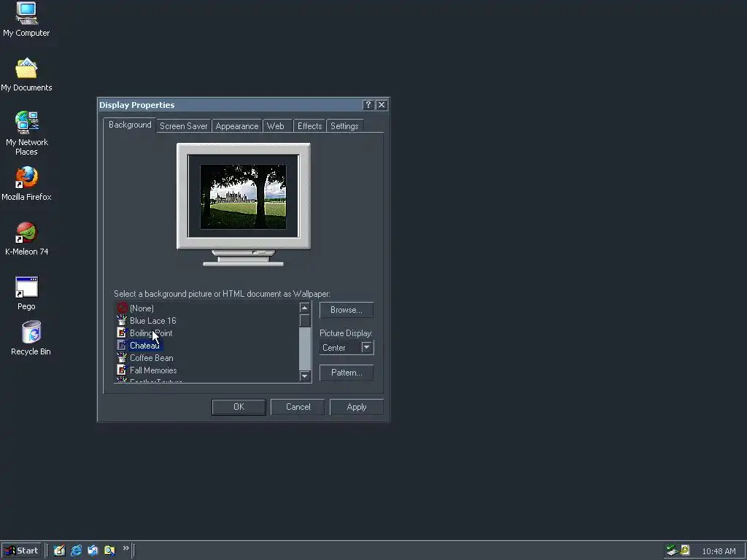Switch to the Appearance tab
The image size is (747, 560).
coord(237,126)
